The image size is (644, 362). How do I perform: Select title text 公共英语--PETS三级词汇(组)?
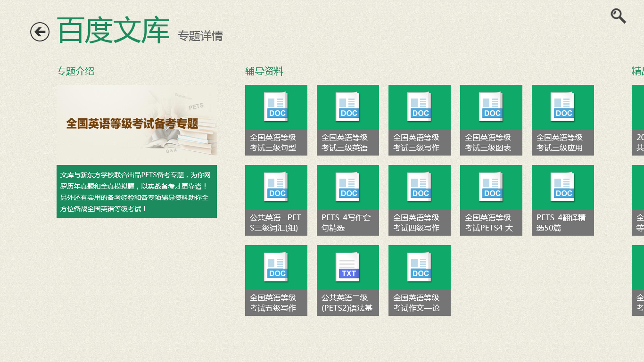pyautogui.click(x=275, y=222)
